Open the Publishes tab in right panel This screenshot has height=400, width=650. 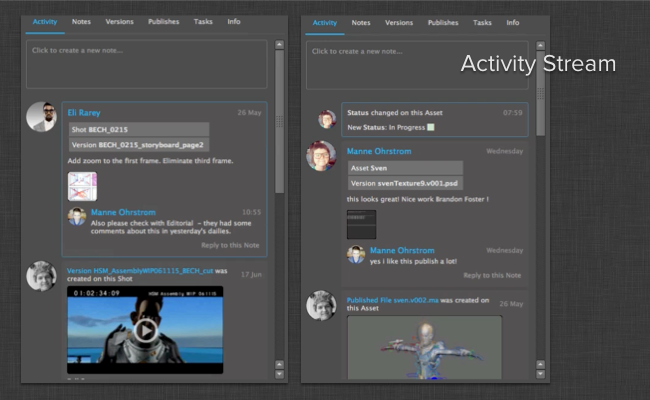443,22
